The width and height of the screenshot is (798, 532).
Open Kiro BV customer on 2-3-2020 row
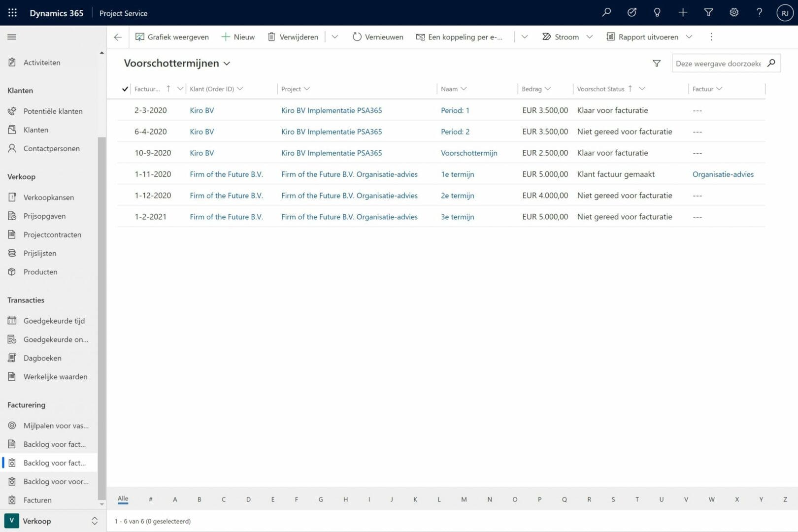point(202,111)
